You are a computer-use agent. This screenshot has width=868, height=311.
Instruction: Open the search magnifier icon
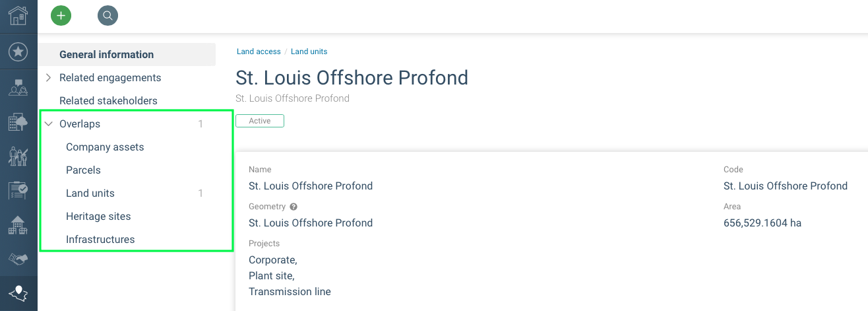pyautogui.click(x=108, y=15)
